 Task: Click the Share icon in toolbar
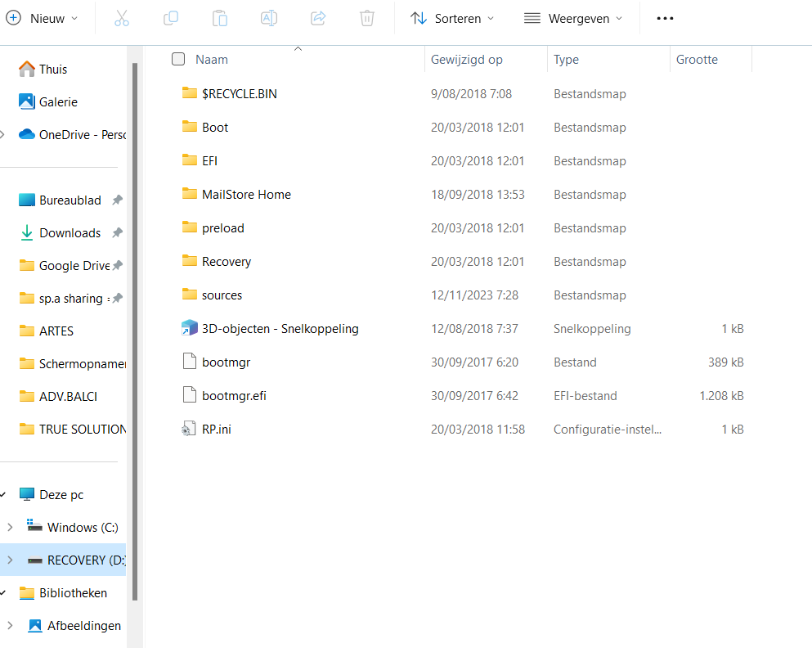(x=318, y=18)
